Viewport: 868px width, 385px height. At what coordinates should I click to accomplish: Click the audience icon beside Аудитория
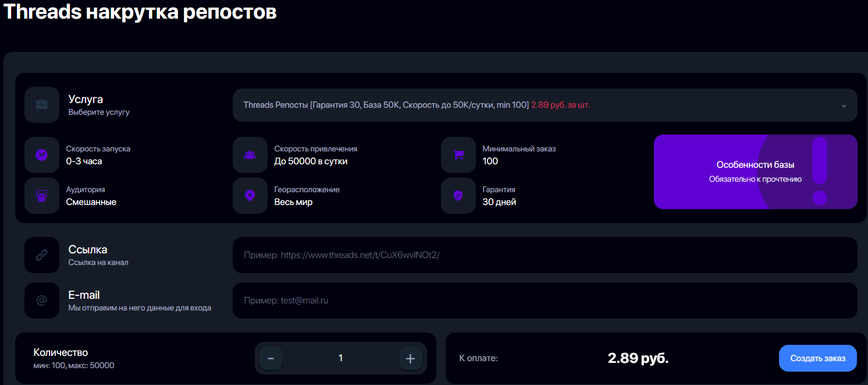tap(42, 196)
